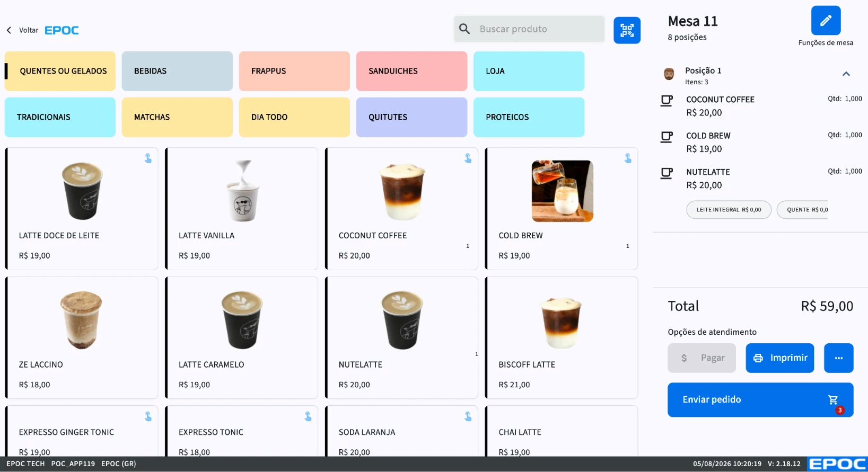Click EPOC logo in bottom status bar
The height and width of the screenshot is (472, 868).
pyautogui.click(x=838, y=464)
